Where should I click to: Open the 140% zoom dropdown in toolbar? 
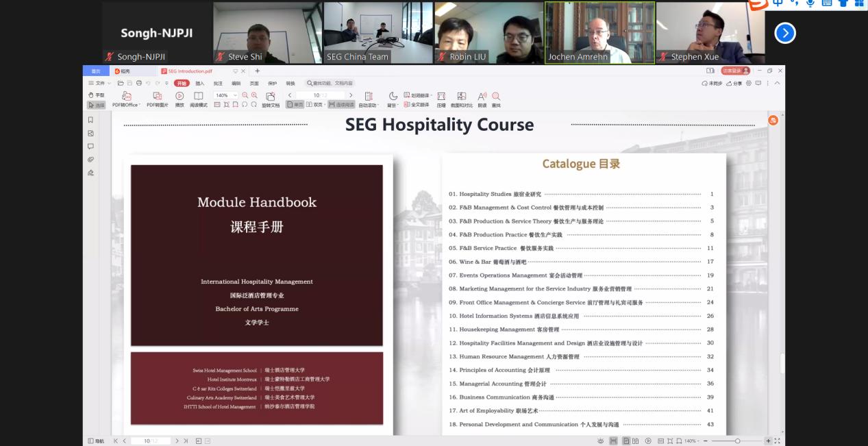click(x=226, y=95)
